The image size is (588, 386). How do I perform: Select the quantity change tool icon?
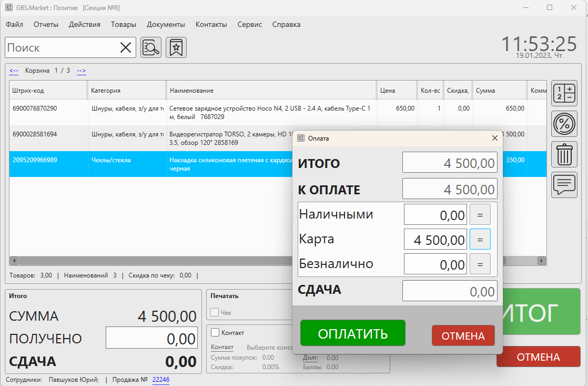(564, 93)
